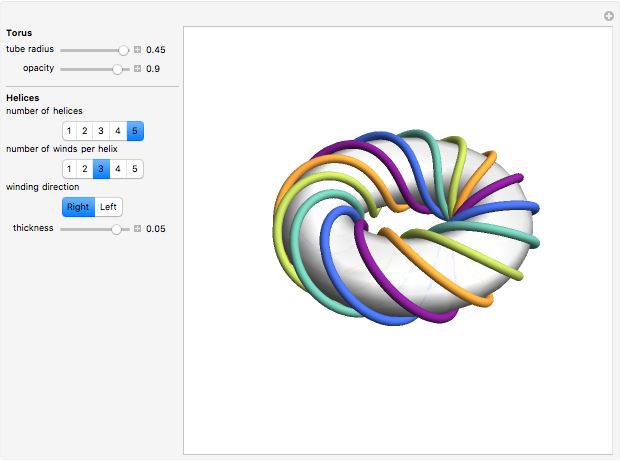Choose 2 winds per helix
Viewport: 620px width, 462px height.
point(85,169)
